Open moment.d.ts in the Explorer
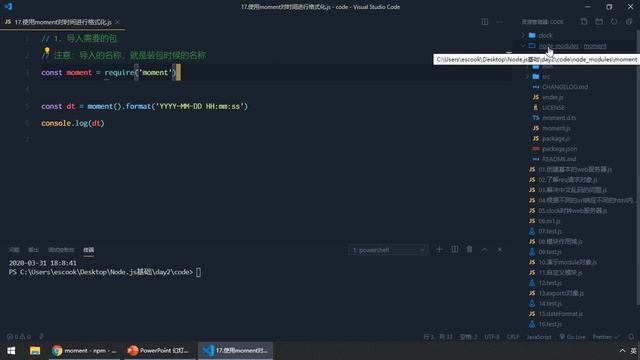Screen dimensions: 640x360 pos(559,118)
